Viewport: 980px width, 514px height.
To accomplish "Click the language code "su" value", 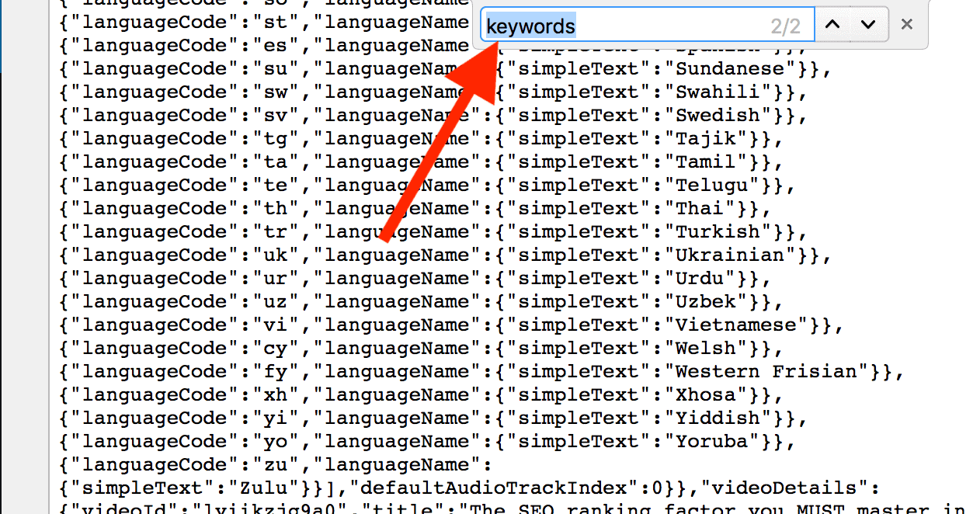I will click(x=277, y=68).
